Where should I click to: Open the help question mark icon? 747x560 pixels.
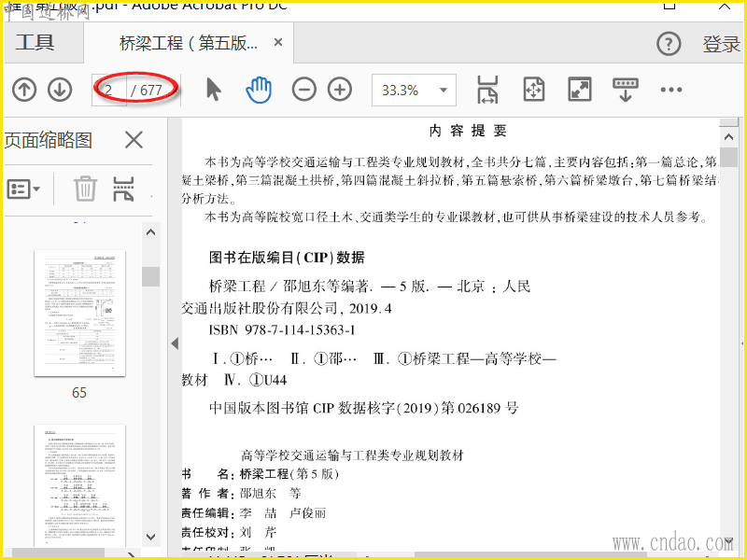click(669, 44)
